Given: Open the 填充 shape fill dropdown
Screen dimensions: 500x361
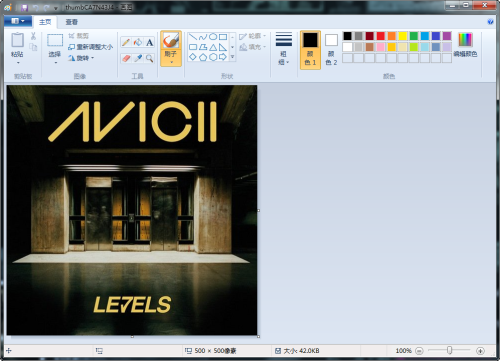Looking at the screenshot, I should (x=253, y=47).
